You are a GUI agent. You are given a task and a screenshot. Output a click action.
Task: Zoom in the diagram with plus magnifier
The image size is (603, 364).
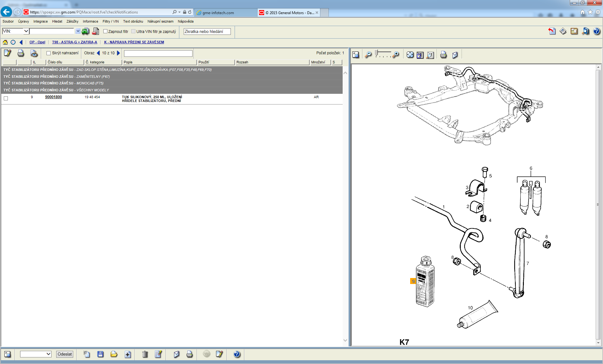point(396,55)
